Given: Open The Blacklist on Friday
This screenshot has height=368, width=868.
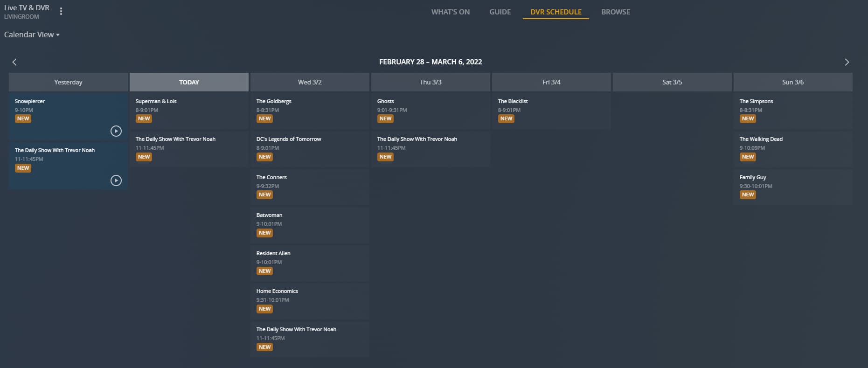Looking at the screenshot, I should (551, 111).
